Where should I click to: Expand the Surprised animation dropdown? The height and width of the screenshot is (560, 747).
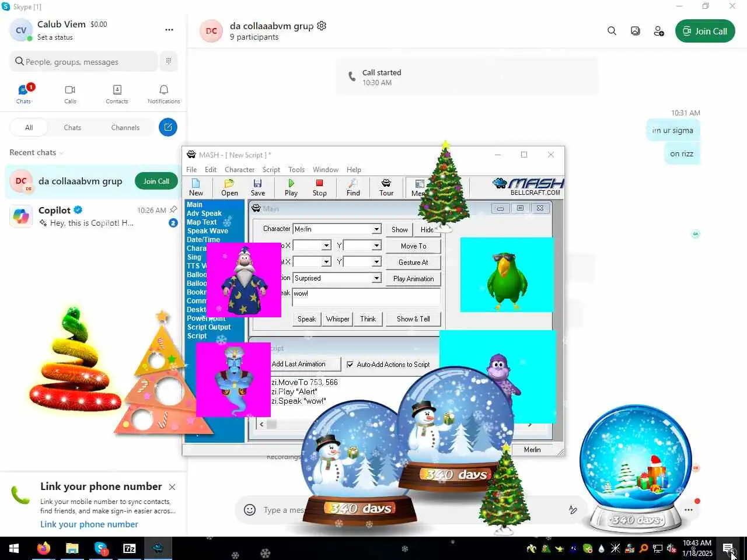376,278
